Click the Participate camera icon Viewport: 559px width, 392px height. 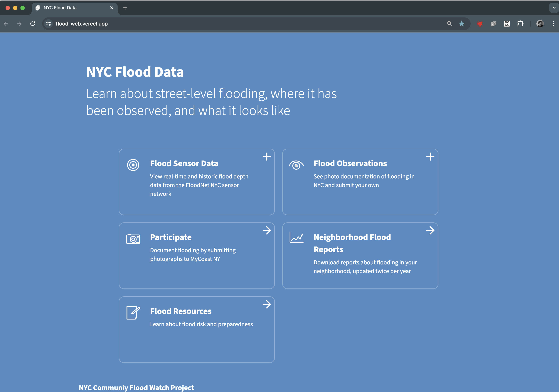pos(133,239)
